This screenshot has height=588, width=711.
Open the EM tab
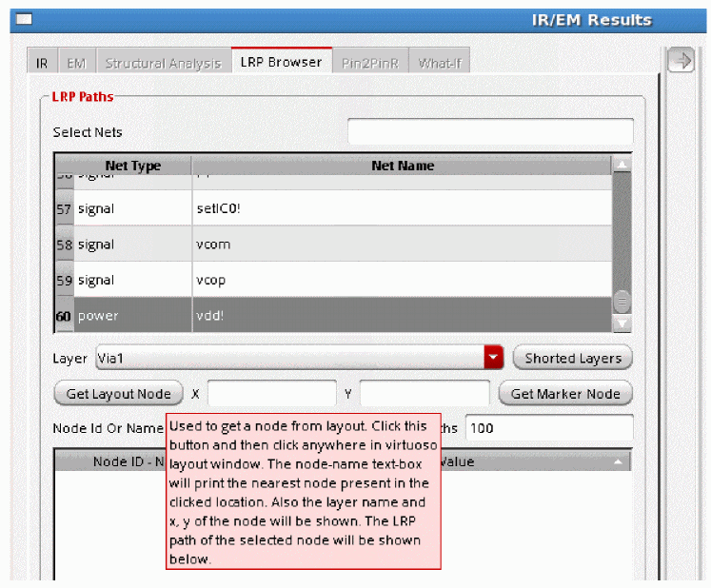[x=76, y=63]
